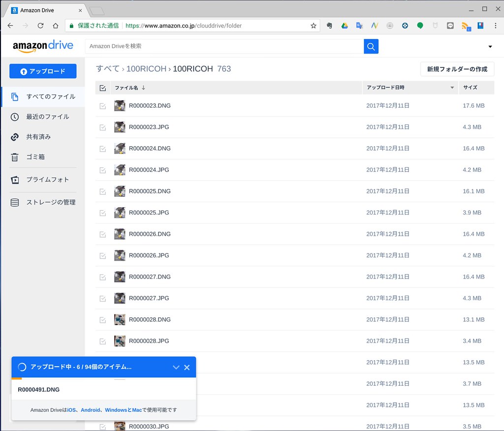Click the Evernote extension icon
This screenshot has width=504, height=431.
[x=330, y=26]
